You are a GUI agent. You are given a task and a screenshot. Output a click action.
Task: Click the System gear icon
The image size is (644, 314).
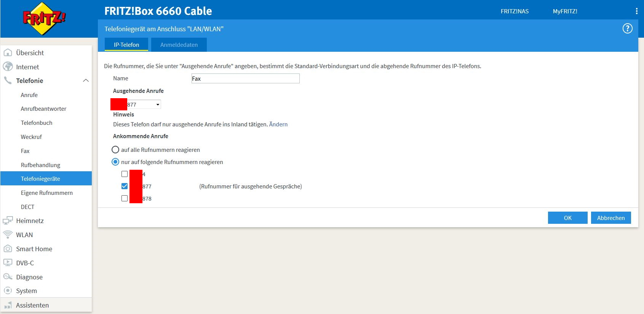8,291
